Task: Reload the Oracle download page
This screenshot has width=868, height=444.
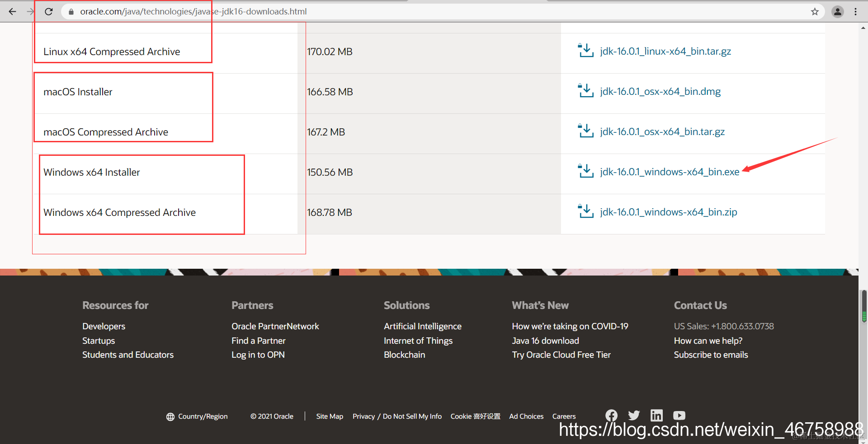Action: [49, 12]
